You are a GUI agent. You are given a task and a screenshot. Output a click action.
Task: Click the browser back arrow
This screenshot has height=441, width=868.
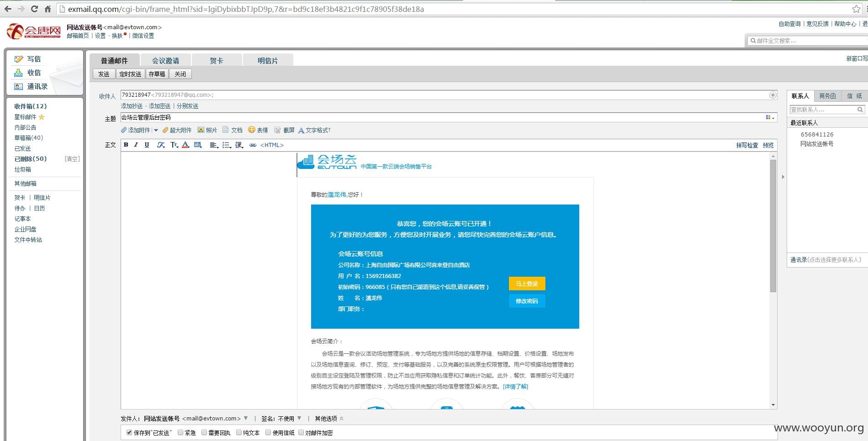point(8,9)
